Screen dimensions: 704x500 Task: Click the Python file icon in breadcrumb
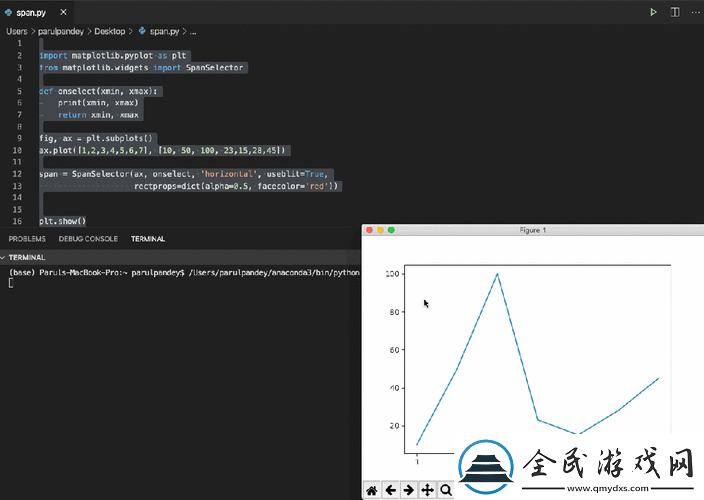point(142,31)
